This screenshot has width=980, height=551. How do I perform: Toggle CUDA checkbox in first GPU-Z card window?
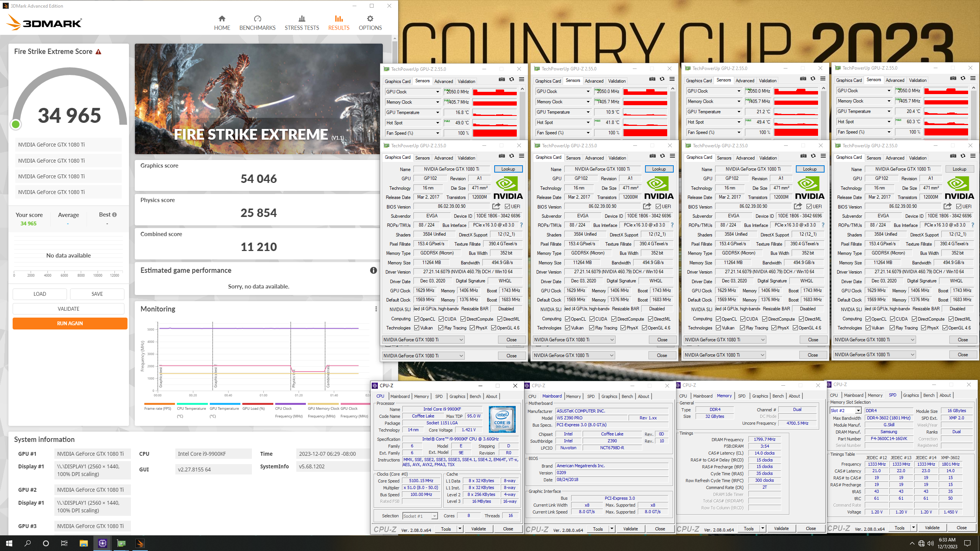[441, 319]
